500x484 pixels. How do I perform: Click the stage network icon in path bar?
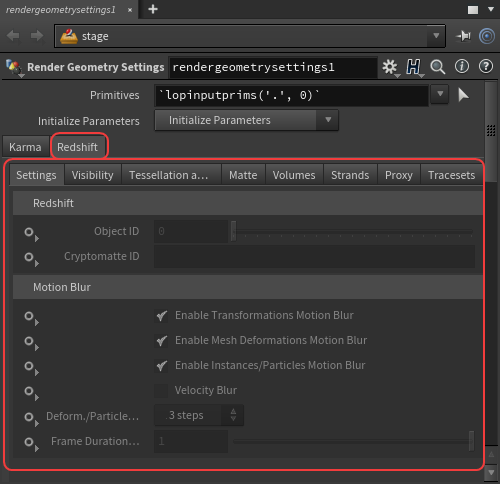pos(69,36)
